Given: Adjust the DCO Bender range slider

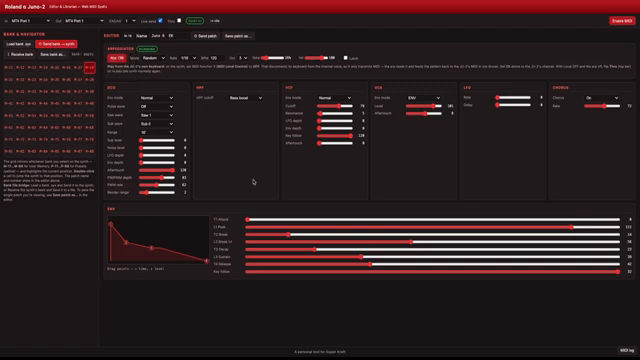Looking at the screenshot, I should (157, 192).
